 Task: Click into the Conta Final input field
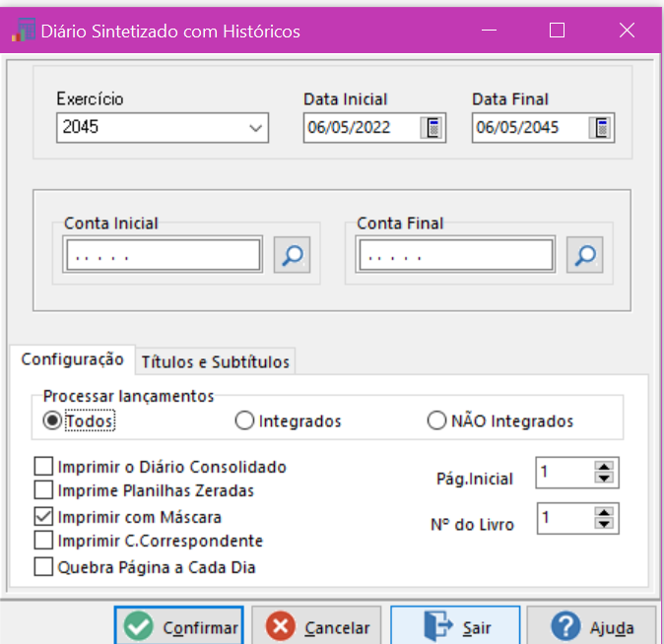click(456, 255)
